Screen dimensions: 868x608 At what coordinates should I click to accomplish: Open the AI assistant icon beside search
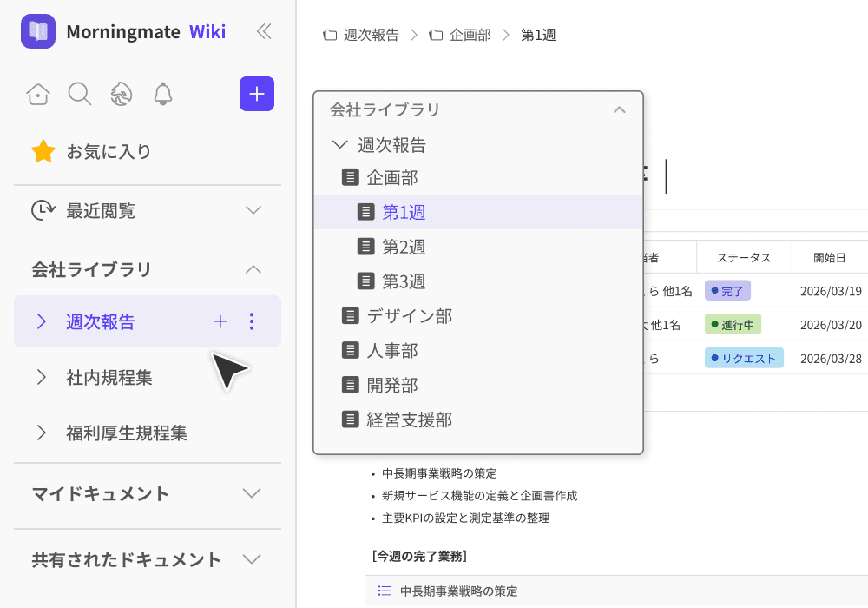[122, 94]
